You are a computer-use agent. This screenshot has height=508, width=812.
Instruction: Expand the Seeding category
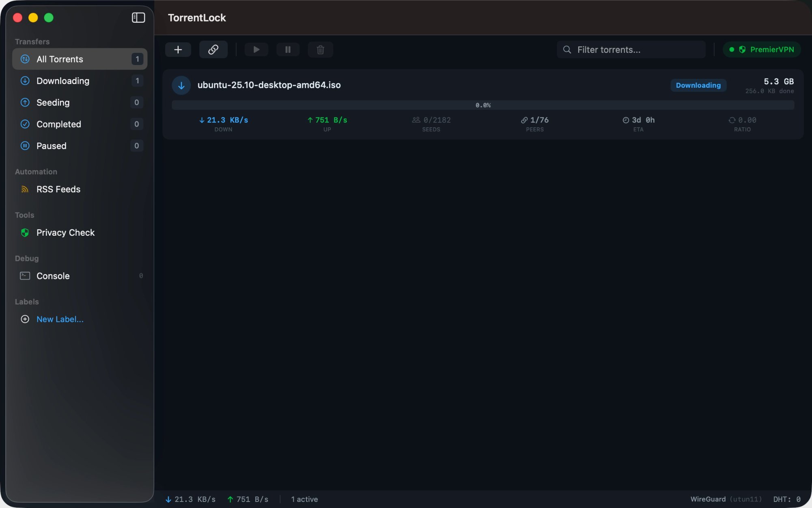[53, 102]
